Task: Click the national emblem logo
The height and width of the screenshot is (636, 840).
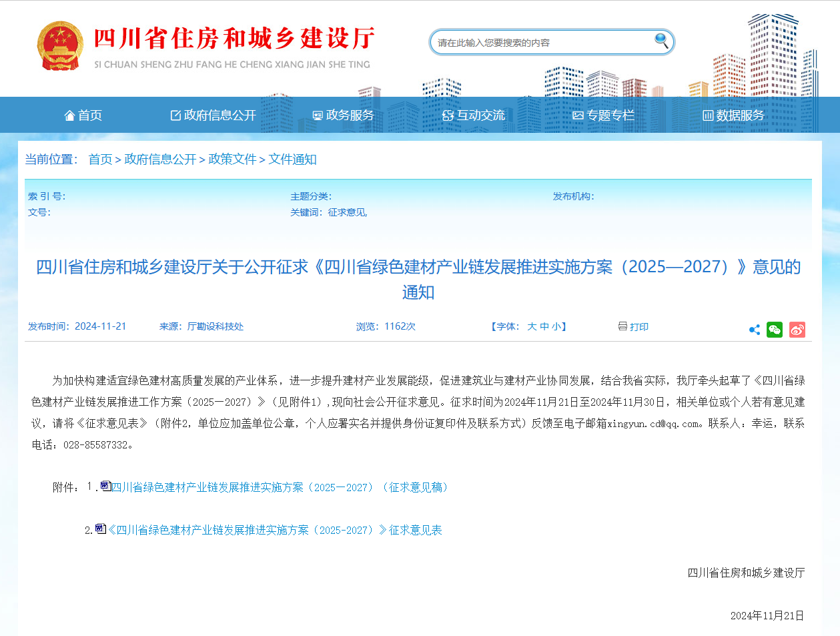Action: [60, 45]
